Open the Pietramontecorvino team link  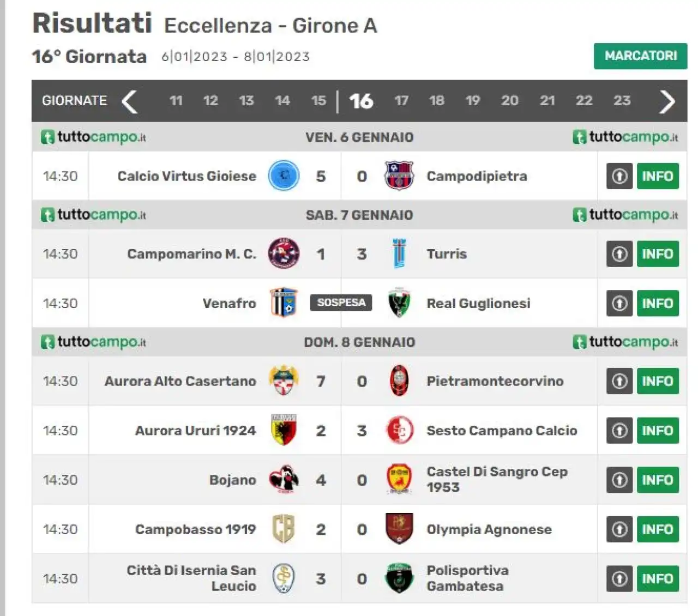click(495, 381)
